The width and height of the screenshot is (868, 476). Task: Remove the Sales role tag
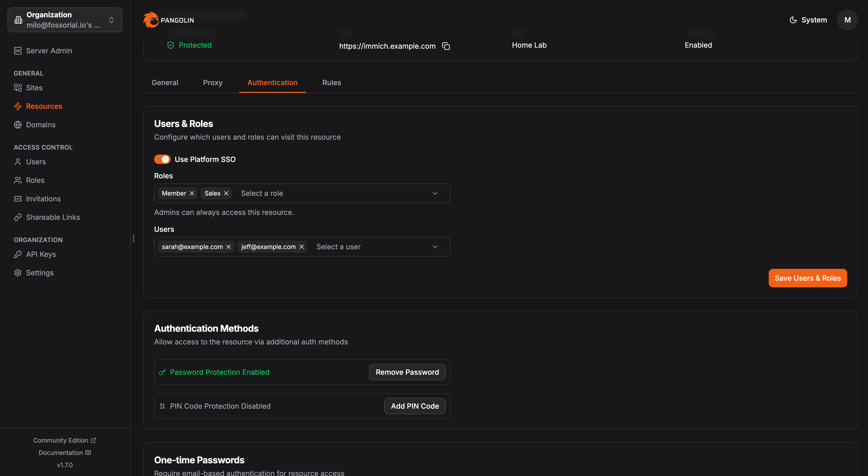tap(226, 193)
